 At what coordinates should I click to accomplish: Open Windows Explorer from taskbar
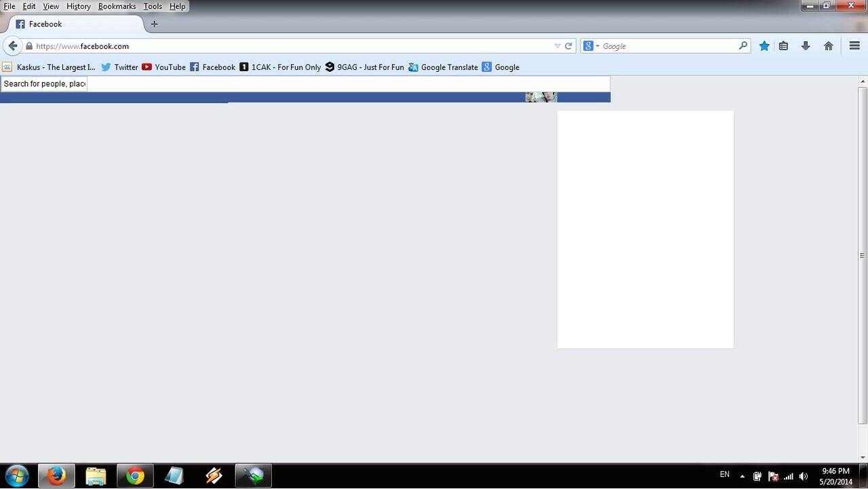[x=96, y=476]
